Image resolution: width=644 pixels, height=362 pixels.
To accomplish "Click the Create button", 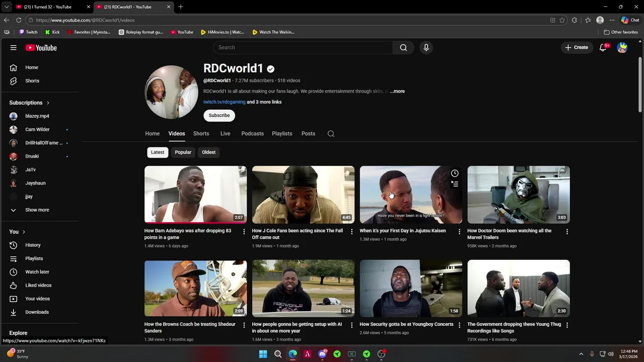I will [577, 47].
